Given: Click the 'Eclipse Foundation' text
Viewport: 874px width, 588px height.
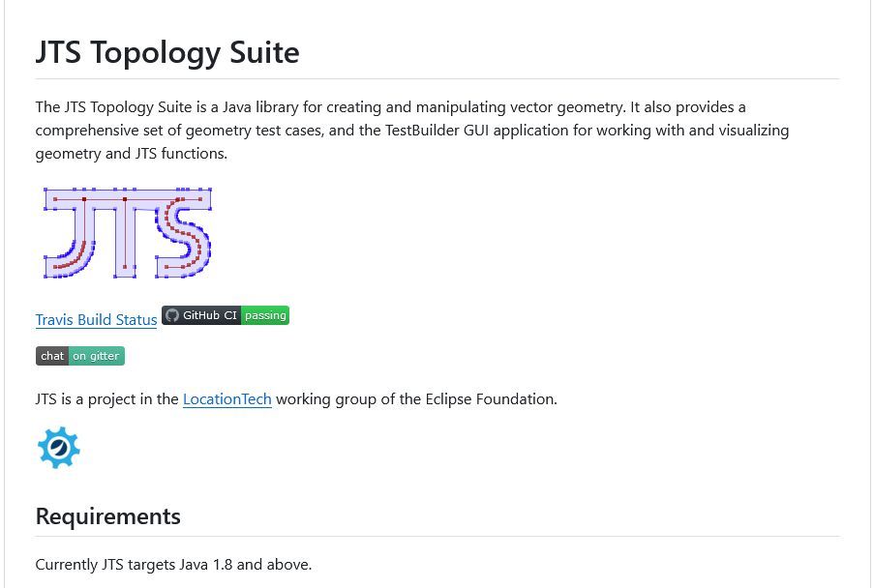Looking at the screenshot, I should point(491,399).
